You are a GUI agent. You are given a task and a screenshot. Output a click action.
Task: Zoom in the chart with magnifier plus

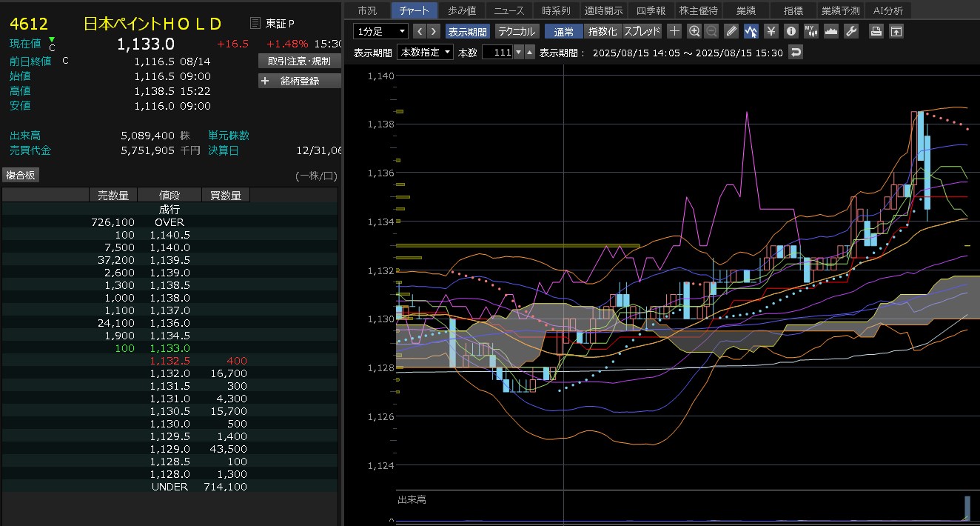[x=694, y=31]
